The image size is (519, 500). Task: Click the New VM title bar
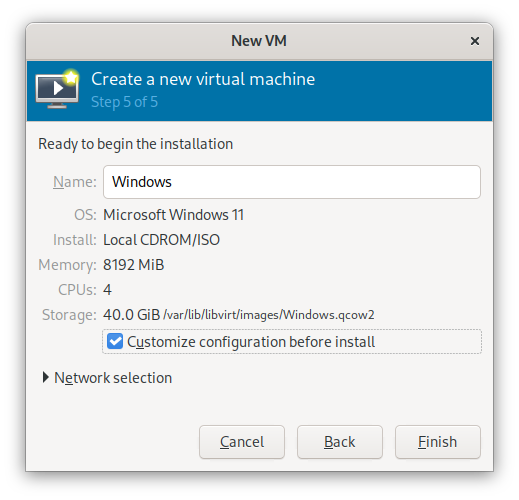[259, 41]
